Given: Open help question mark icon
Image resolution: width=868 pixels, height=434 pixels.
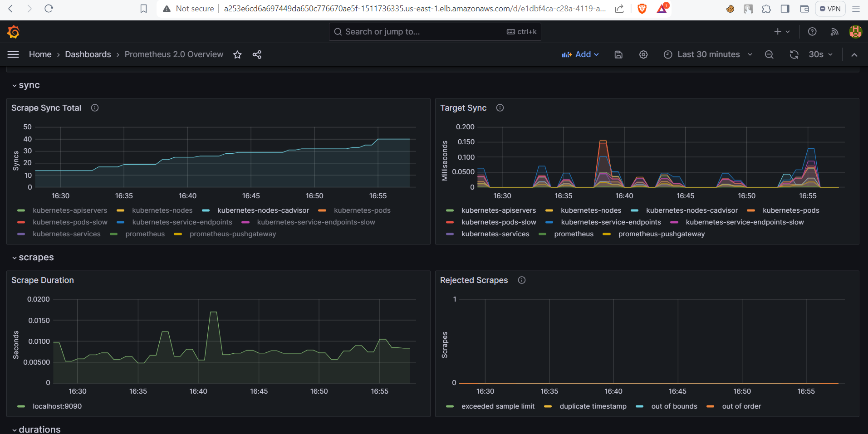Looking at the screenshot, I should (x=812, y=31).
